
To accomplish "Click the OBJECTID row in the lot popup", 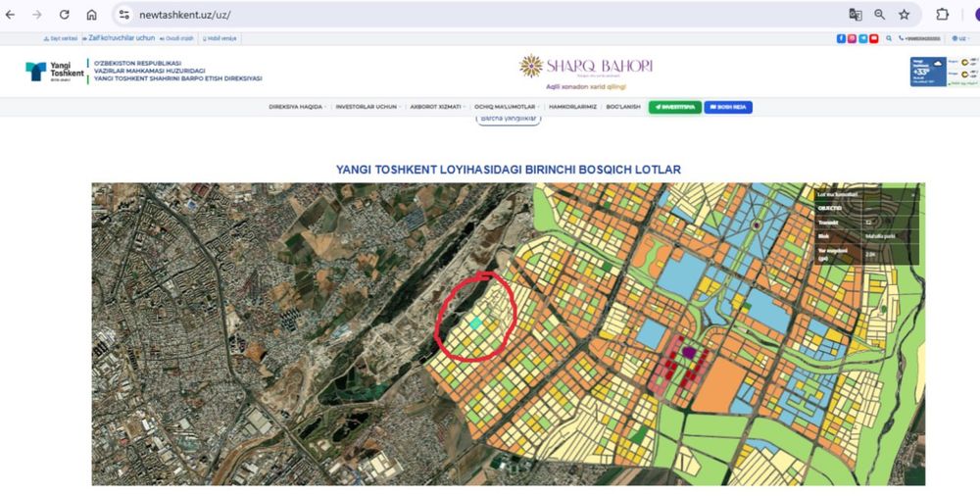I will 867,208.
